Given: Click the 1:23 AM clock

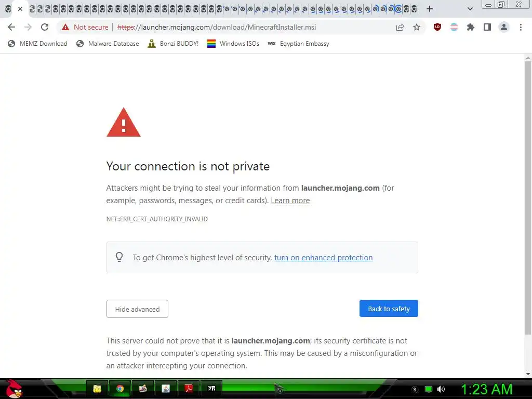Looking at the screenshot, I should point(486,389).
